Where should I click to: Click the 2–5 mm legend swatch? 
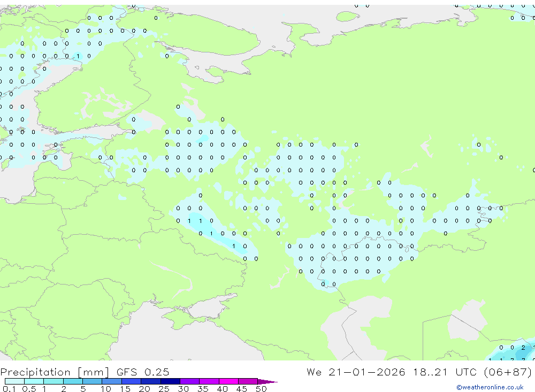point(73,381)
